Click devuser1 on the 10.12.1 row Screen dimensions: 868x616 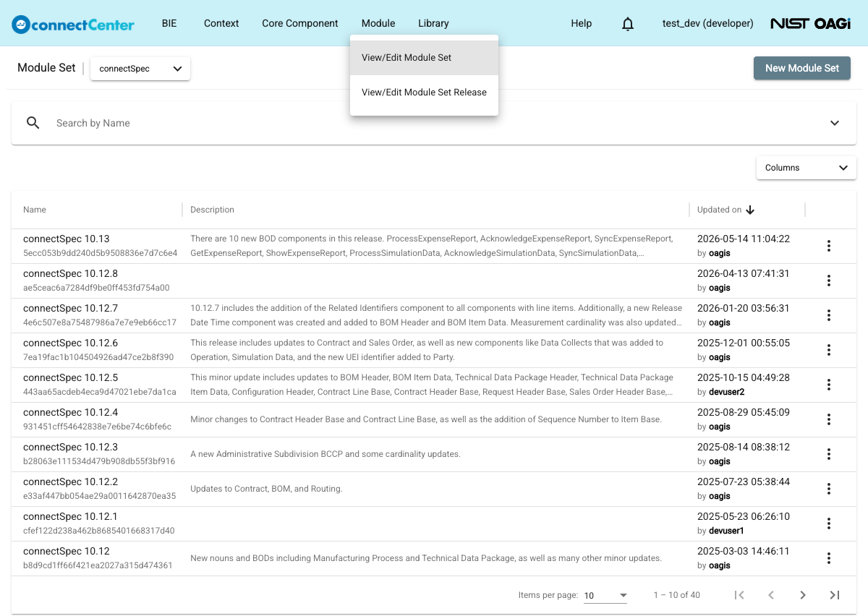pos(727,531)
